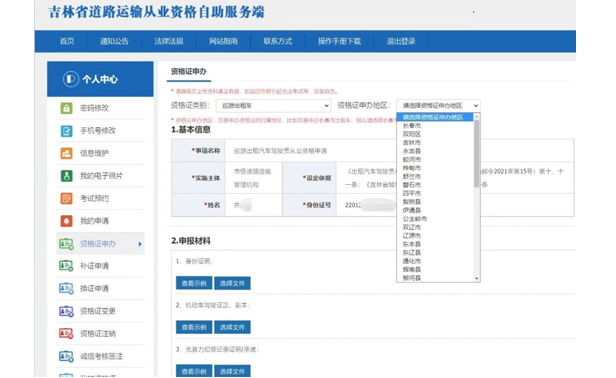Click the 我的电子照片 person icon
Screen dimensions: 616x378
tap(66, 176)
